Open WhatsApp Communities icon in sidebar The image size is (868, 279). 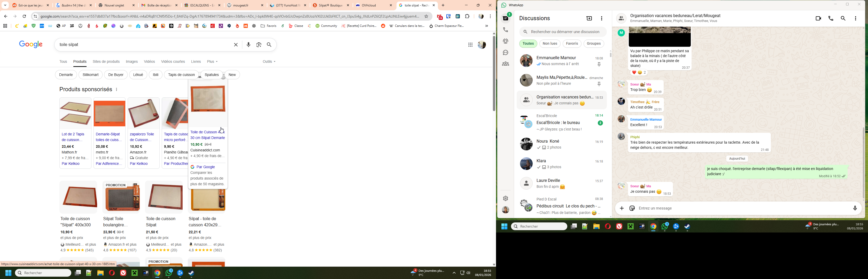[506, 64]
